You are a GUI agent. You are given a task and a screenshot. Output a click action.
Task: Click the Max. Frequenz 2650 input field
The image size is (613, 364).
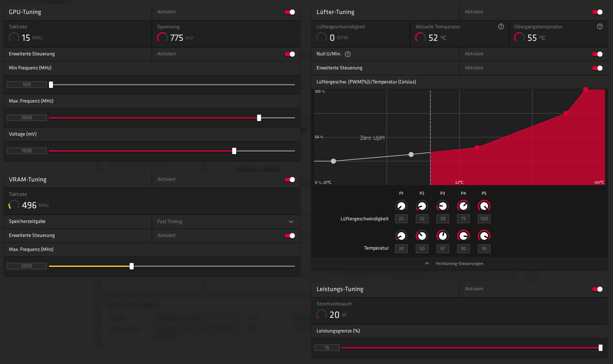[27, 118]
